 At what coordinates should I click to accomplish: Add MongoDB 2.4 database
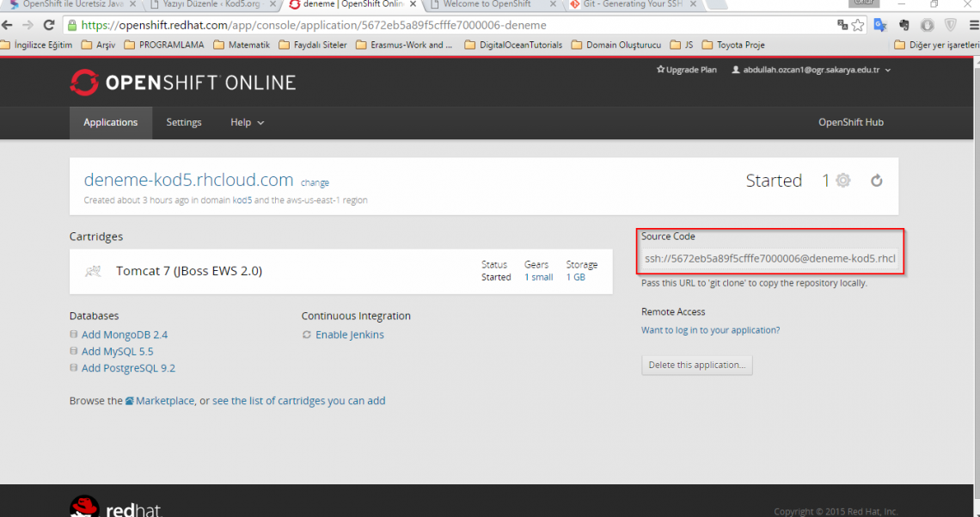click(125, 335)
